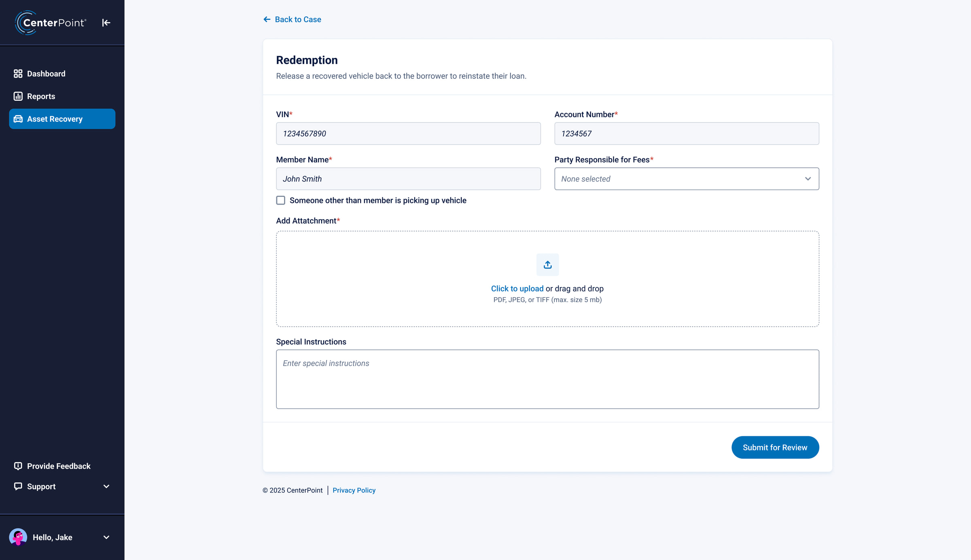
Task: Click the Dashboard grid icon
Action: (x=18, y=74)
